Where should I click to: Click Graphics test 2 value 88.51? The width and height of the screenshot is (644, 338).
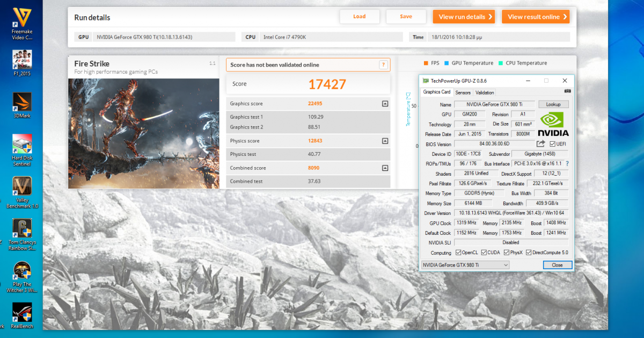[x=314, y=127]
